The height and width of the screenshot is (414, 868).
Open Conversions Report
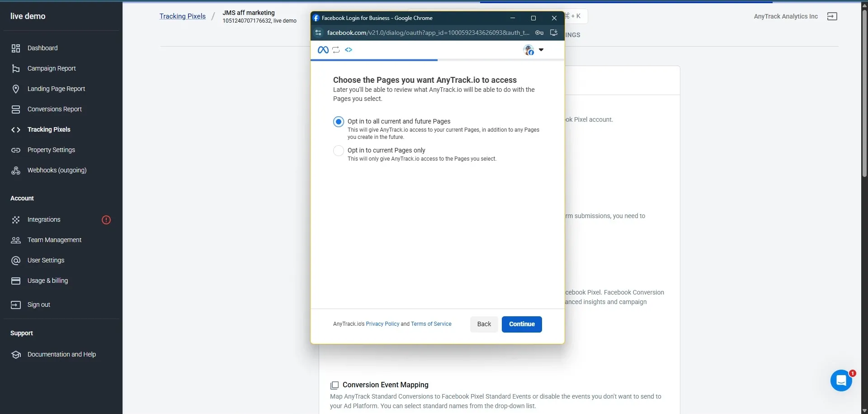point(55,109)
